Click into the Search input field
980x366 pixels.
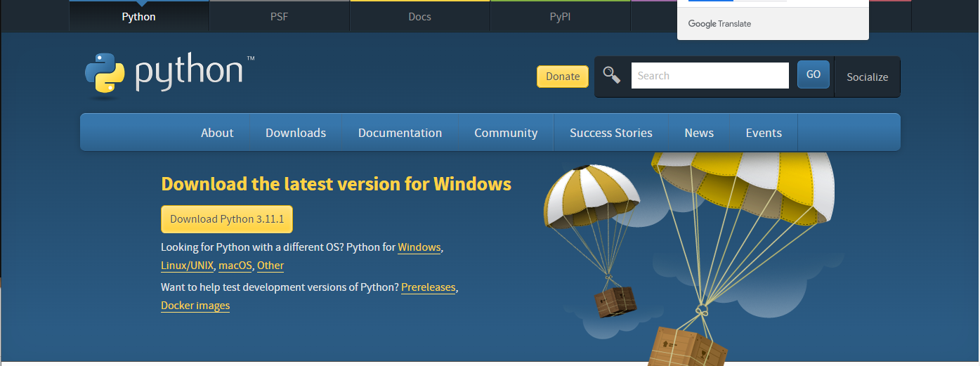[x=710, y=76]
